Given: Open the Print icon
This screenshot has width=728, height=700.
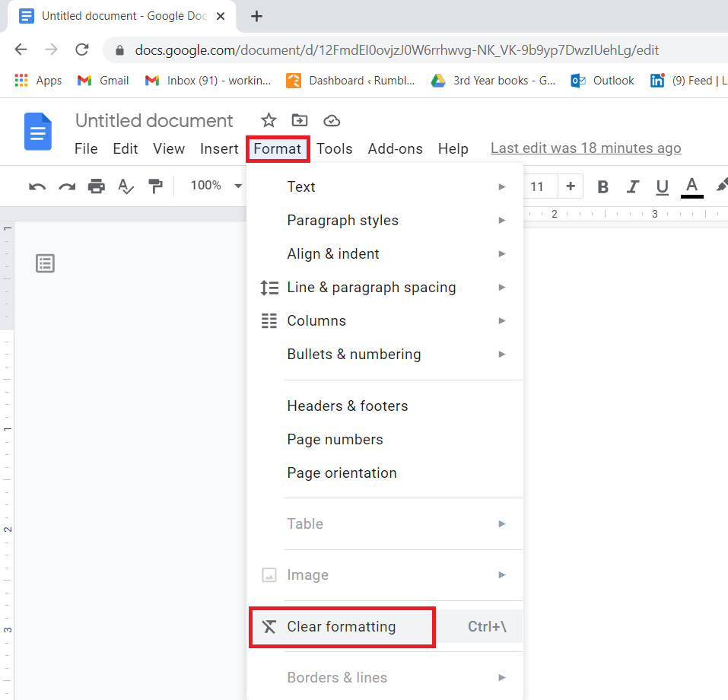Looking at the screenshot, I should pyautogui.click(x=96, y=186).
